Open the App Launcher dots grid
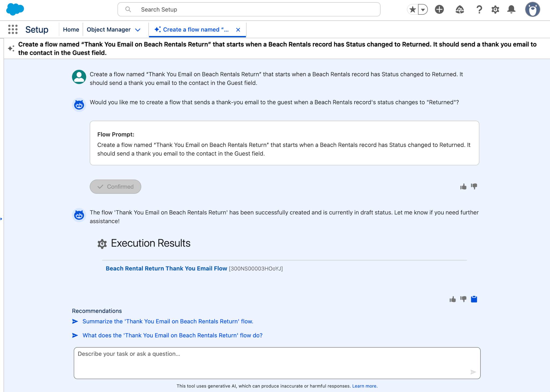Image resolution: width=550 pixels, height=392 pixels. 13,29
